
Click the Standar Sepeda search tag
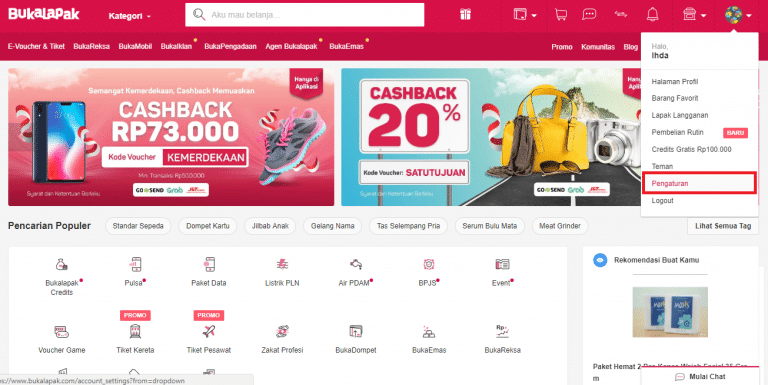point(138,226)
